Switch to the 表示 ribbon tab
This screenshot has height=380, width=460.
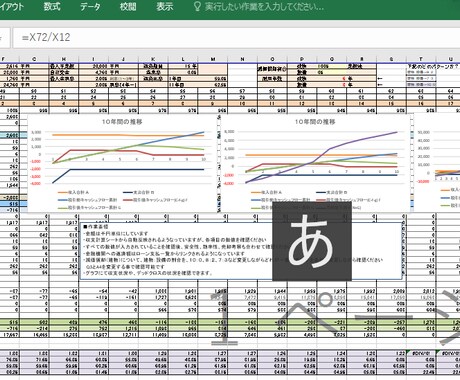point(165,6)
